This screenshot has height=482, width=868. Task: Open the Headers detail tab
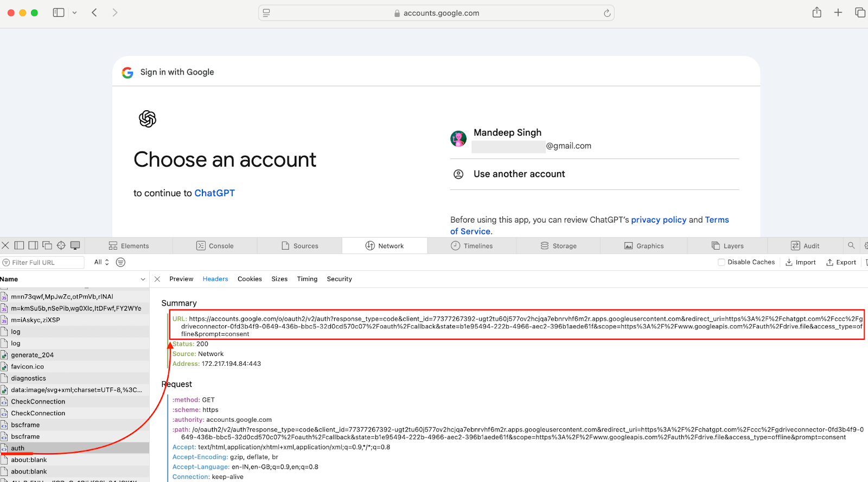(215, 279)
